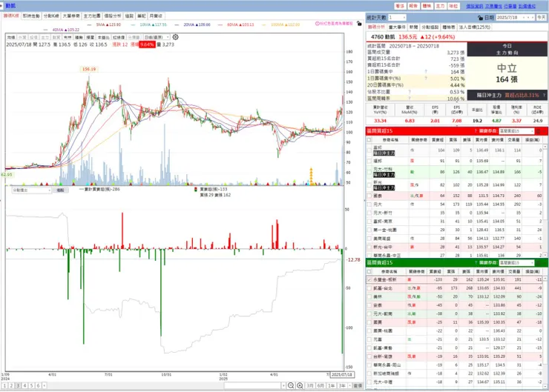Click scroll-down arrow of 買超15 table
549x392 pixels.
coord(545,255)
